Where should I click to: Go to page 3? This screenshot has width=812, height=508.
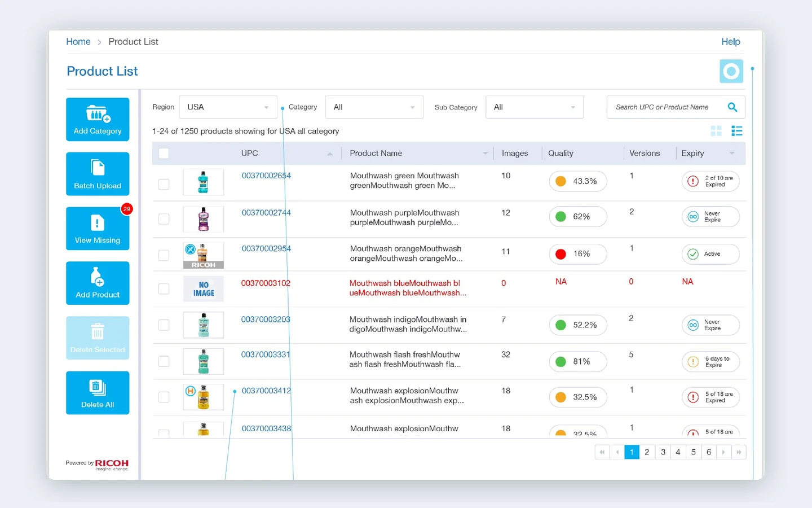663,452
